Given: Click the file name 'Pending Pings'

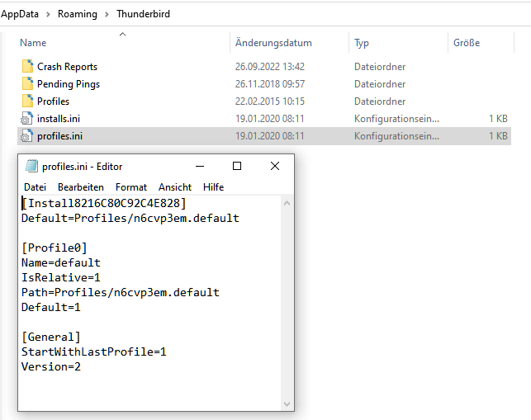Looking at the screenshot, I should coord(69,84).
